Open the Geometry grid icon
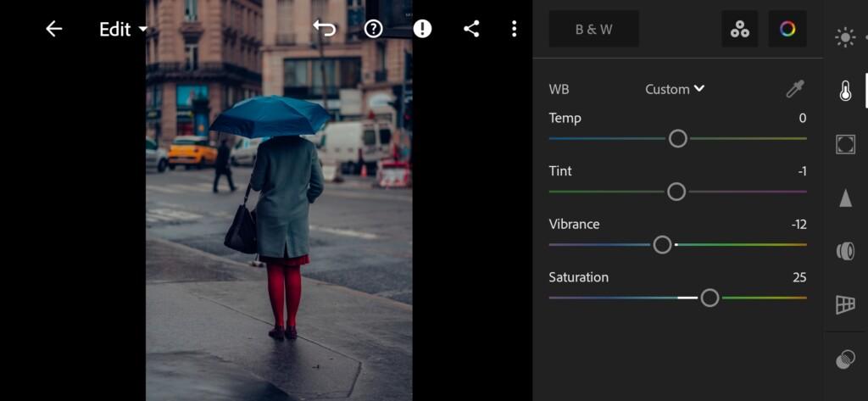Viewport: 868px width, 401px height. point(845,304)
